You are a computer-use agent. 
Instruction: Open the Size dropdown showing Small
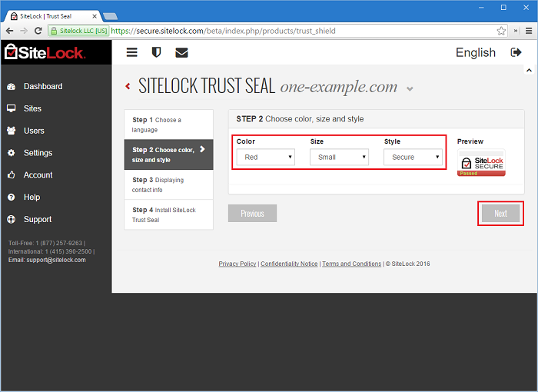pyautogui.click(x=340, y=157)
